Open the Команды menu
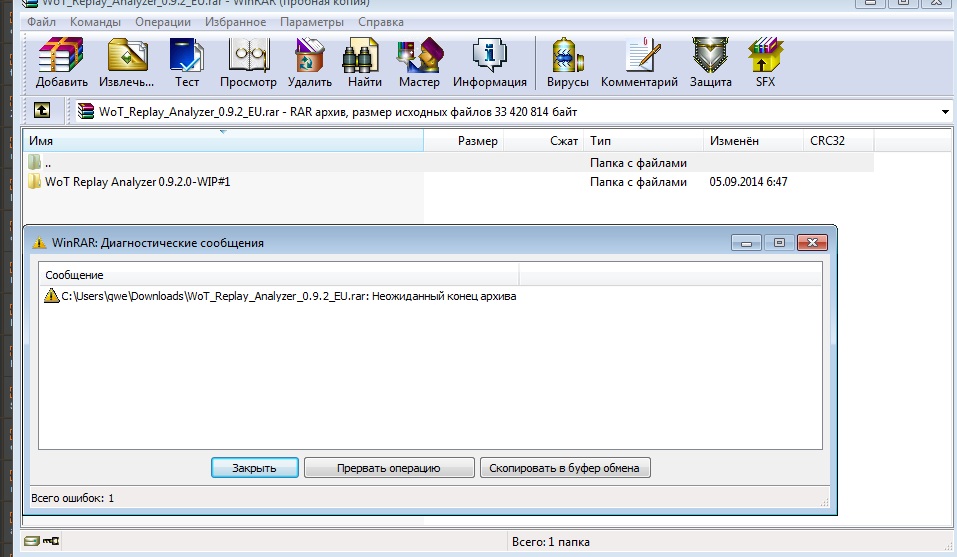957x557 pixels. tap(95, 22)
